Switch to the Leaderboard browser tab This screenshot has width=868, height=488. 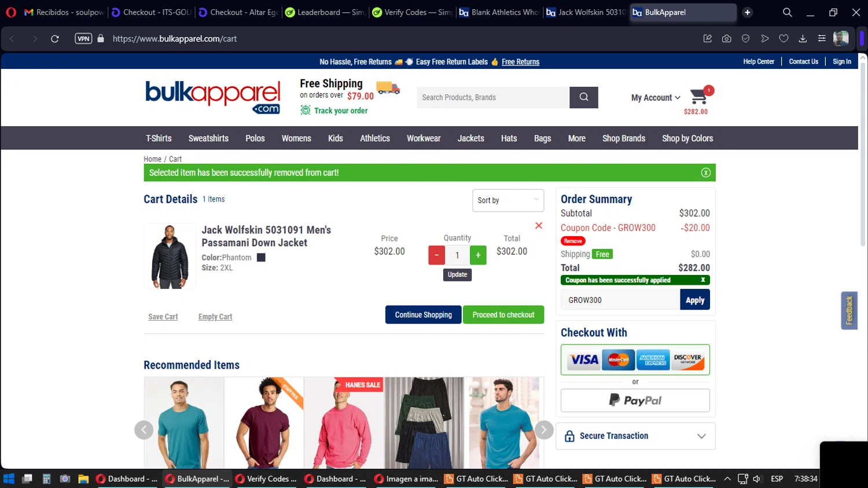click(x=325, y=12)
